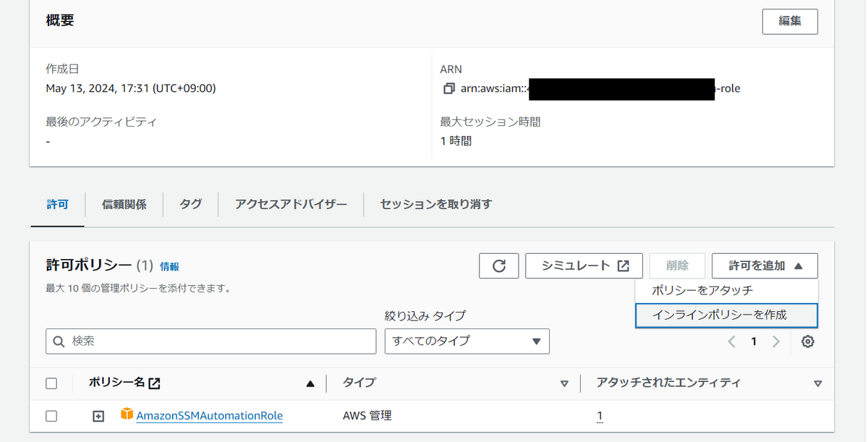
Task: Open the すべてのタイプ filter dropdown
Action: (x=467, y=341)
